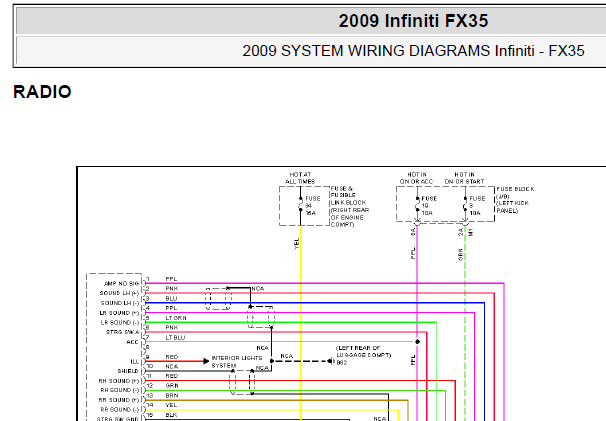
Task: Click the 'RH SOUND (-)' pin label
Action: coord(119,390)
